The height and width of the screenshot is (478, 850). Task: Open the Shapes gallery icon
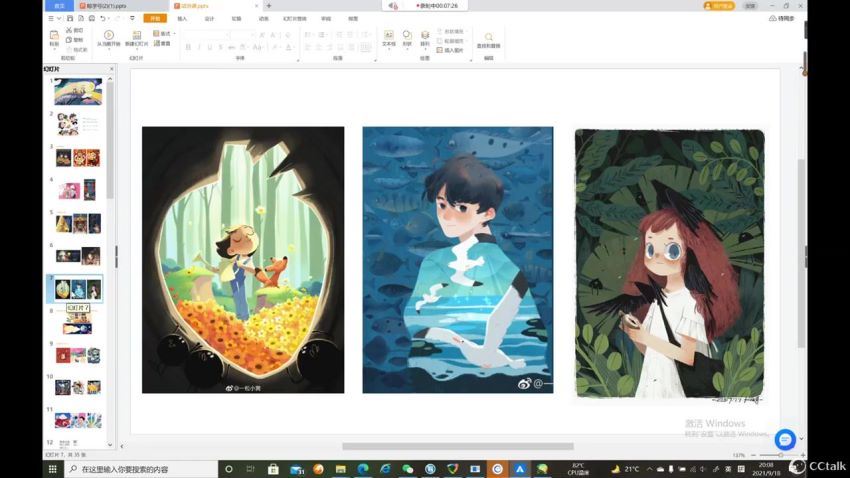(x=407, y=35)
